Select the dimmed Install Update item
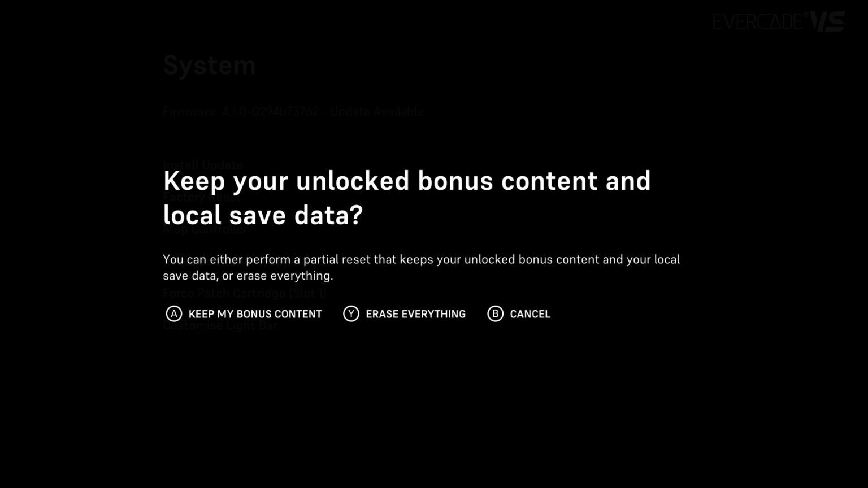Viewport: 868px width, 488px height. pos(203,164)
